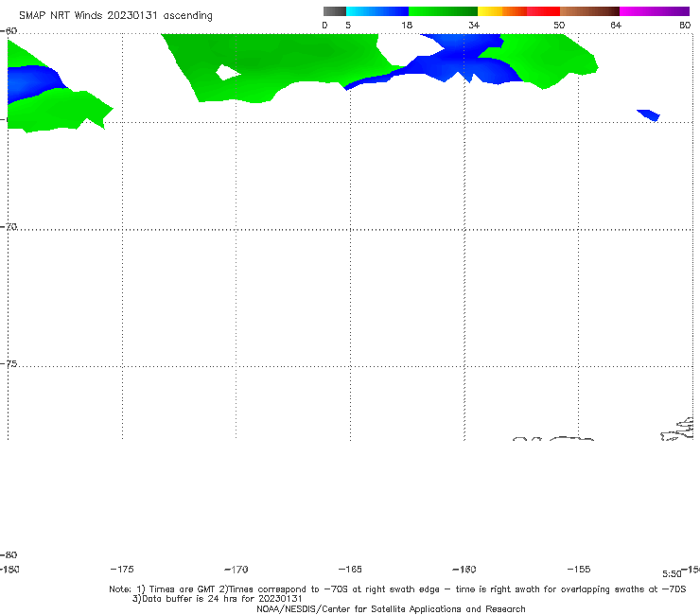Click the "5:50" swath time label
Image resolution: width=700 pixels, height=615 pixels.
tap(672, 574)
